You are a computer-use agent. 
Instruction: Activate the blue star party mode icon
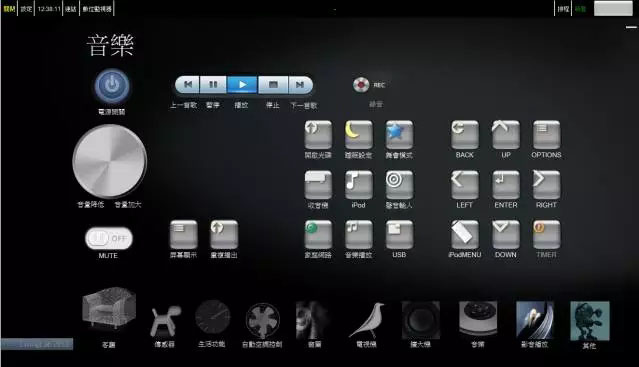pos(399,135)
